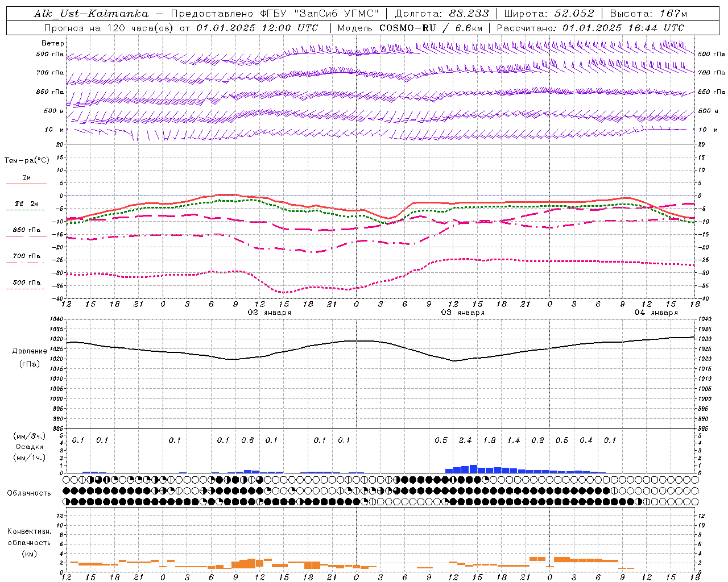Click the station name Alk_Ust-Kalmanka
This screenshot has width=728, height=582.
coord(91,14)
